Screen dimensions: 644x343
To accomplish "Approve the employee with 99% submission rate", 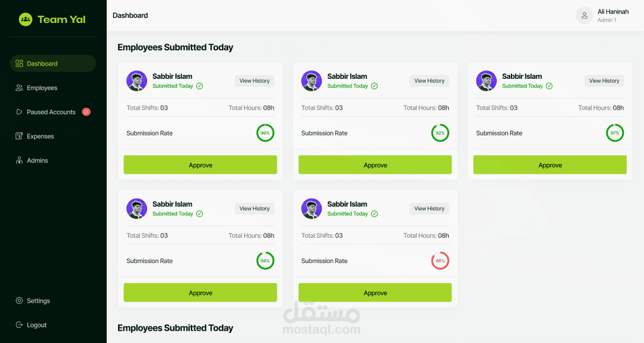I will (200, 165).
